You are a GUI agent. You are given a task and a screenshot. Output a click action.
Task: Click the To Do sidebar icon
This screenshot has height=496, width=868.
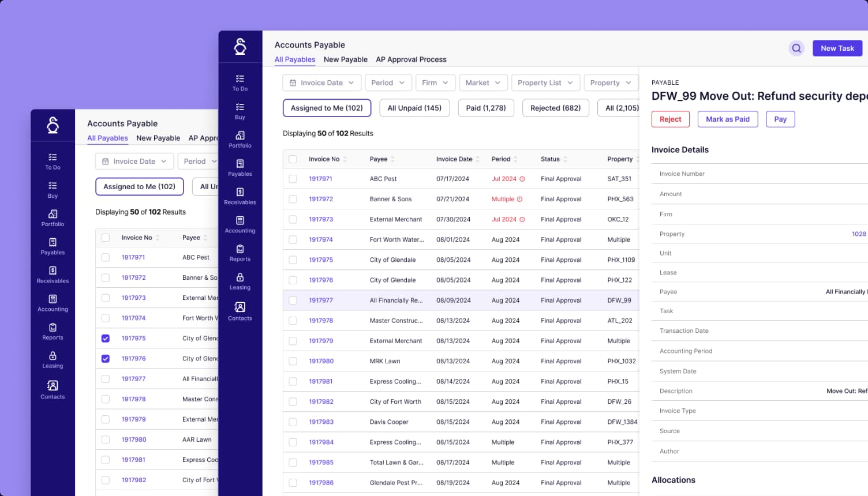[240, 81]
